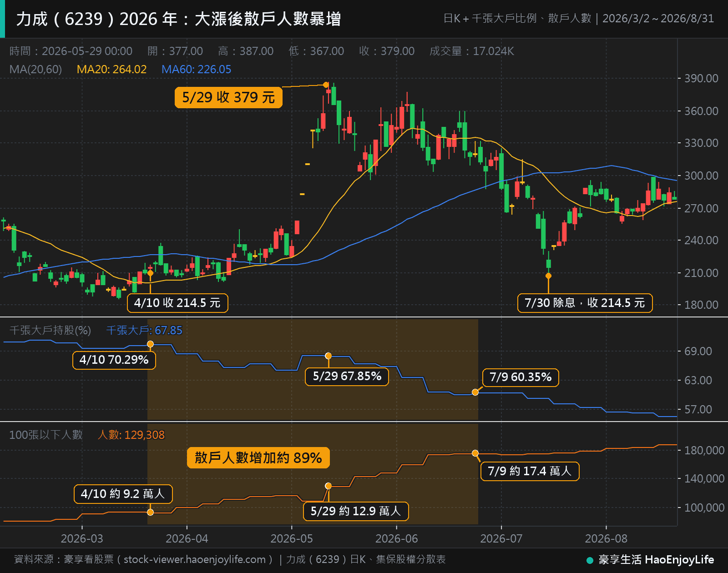Image resolution: width=728 pixels, height=573 pixels.
Task: Click the 7/9 marker dot on the 千張大戶 line
Action: pos(475,392)
